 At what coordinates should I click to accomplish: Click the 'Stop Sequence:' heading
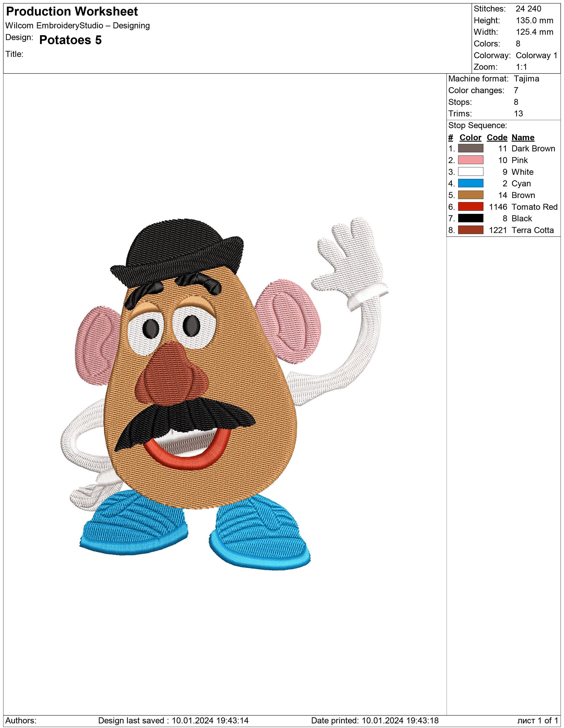click(x=477, y=125)
